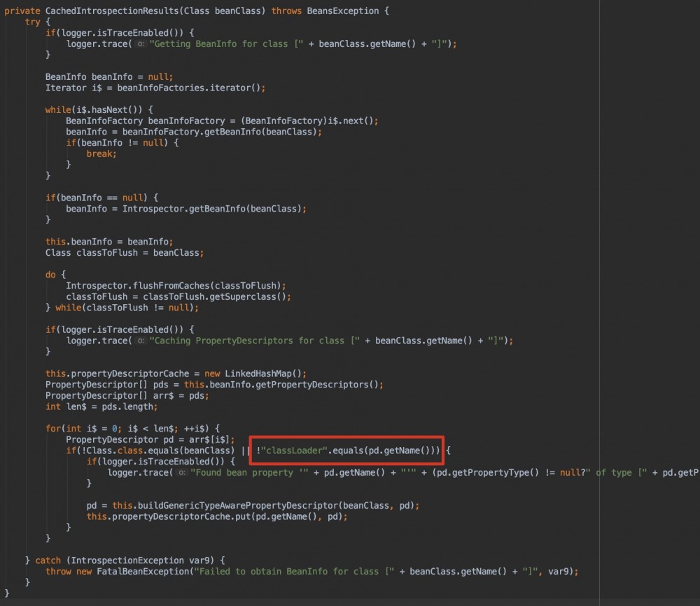This screenshot has width=700, height=606.
Task: Click the "classLoader" string literal
Action: click(x=294, y=450)
